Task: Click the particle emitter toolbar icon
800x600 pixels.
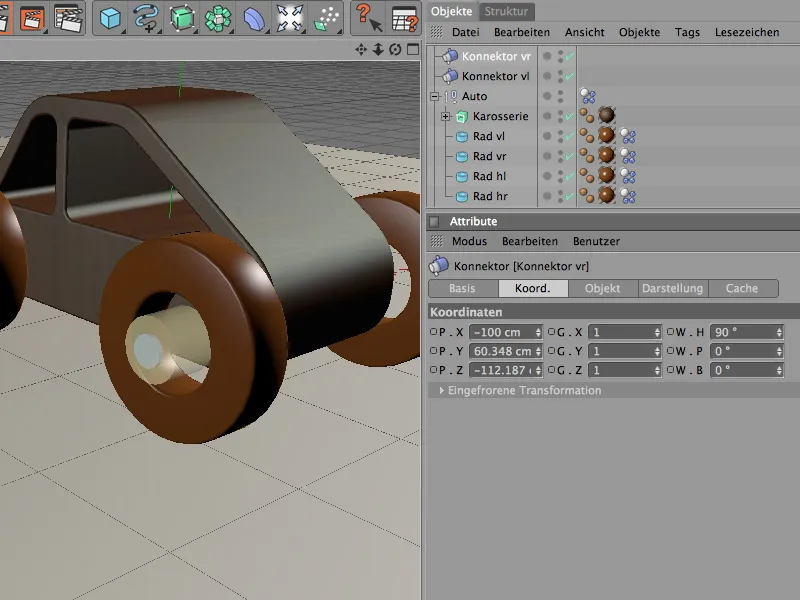Action: (326, 17)
